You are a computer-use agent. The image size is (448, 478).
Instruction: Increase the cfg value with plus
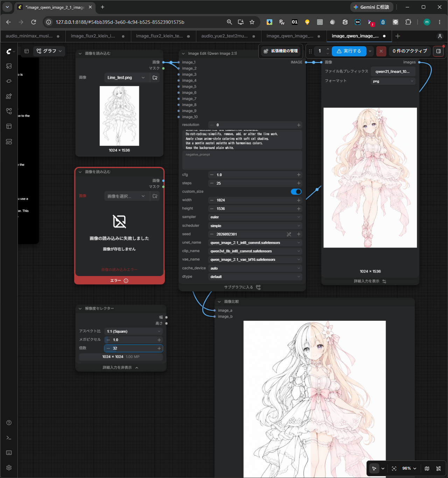(299, 175)
